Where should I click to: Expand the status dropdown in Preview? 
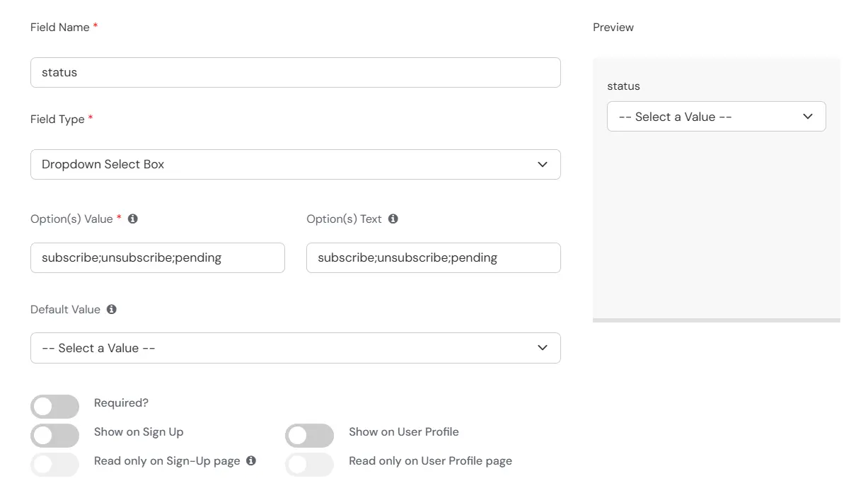click(717, 117)
